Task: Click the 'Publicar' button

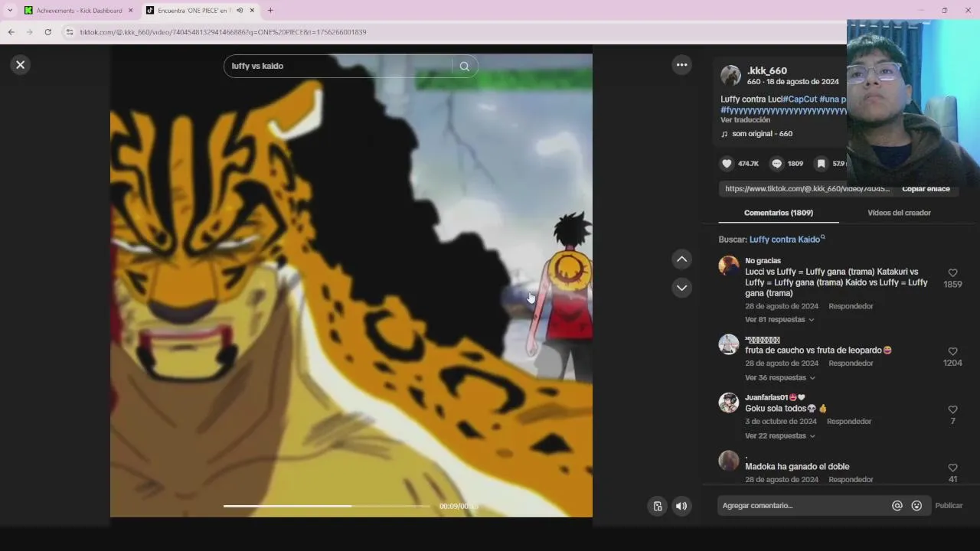Action: pyautogui.click(x=949, y=506)
